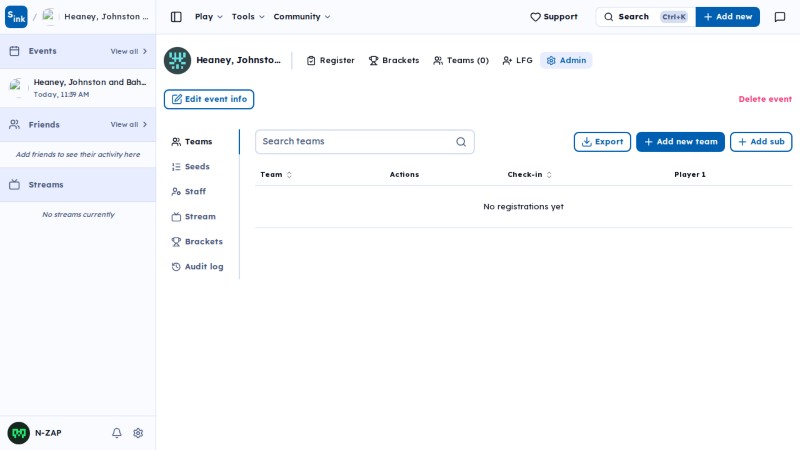Click the Export button
800x450 pixels.
[602, 142]
